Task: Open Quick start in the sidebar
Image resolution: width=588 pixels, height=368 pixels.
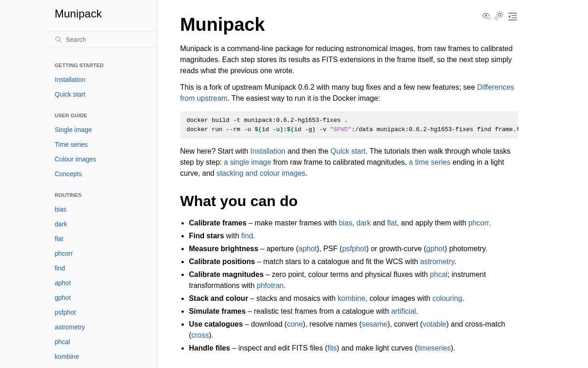Action: [x=70, y=94]
